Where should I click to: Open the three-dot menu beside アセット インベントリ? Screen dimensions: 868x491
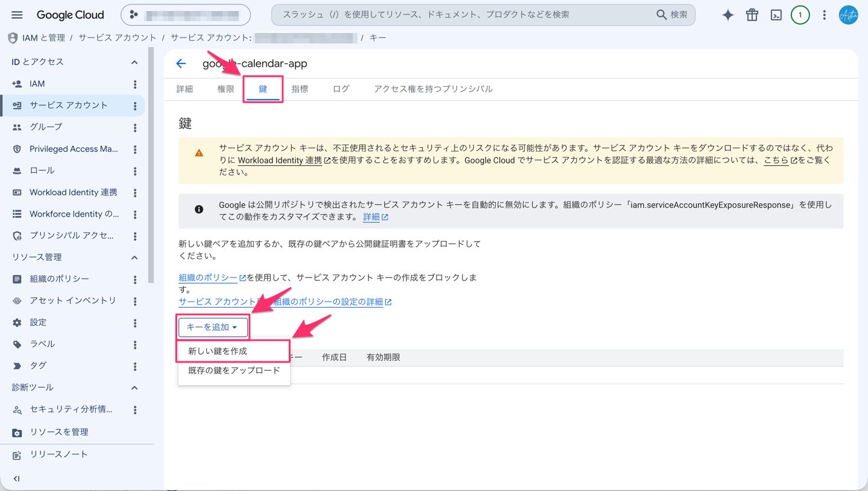135,301
